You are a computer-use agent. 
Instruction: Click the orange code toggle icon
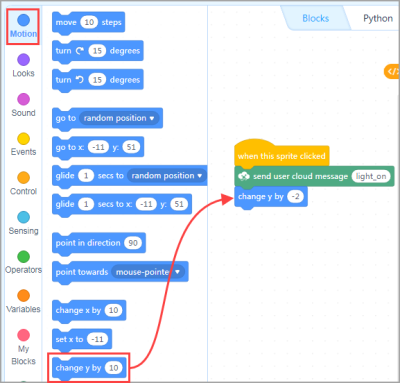point(392,72)
